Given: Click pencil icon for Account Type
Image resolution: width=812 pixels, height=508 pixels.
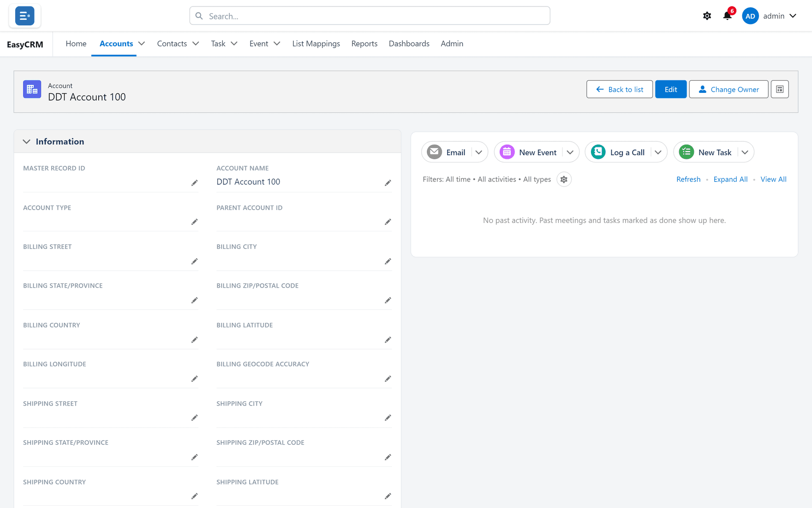Looking at the screenshot, I should pyautogui.click(x=194, y=222).
